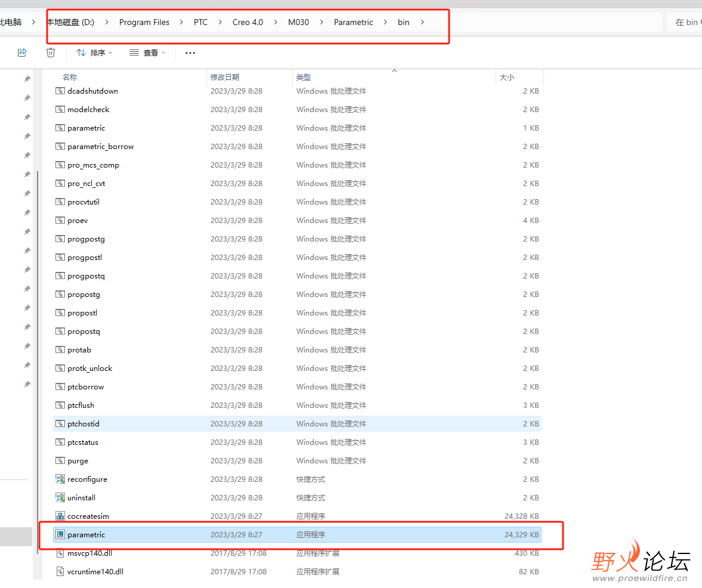
Task: Navigate to Program Files breadcrumb
Action: pos(144,23)
